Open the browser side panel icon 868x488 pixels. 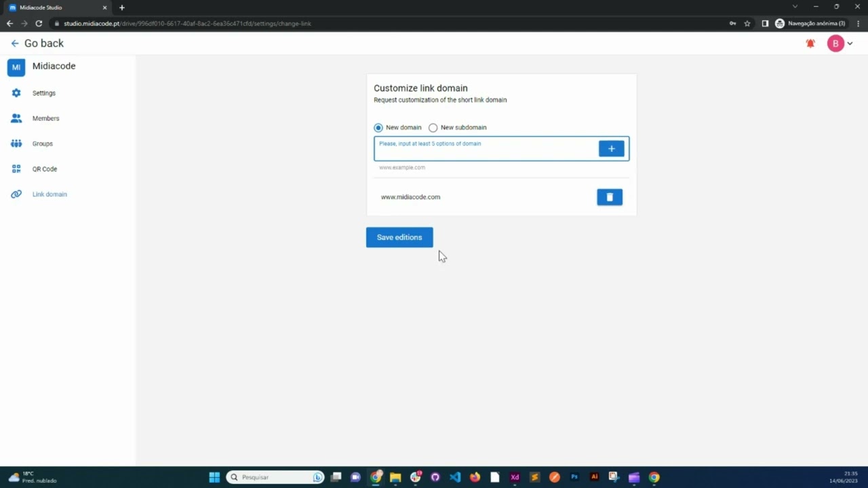tap(765, 24)
